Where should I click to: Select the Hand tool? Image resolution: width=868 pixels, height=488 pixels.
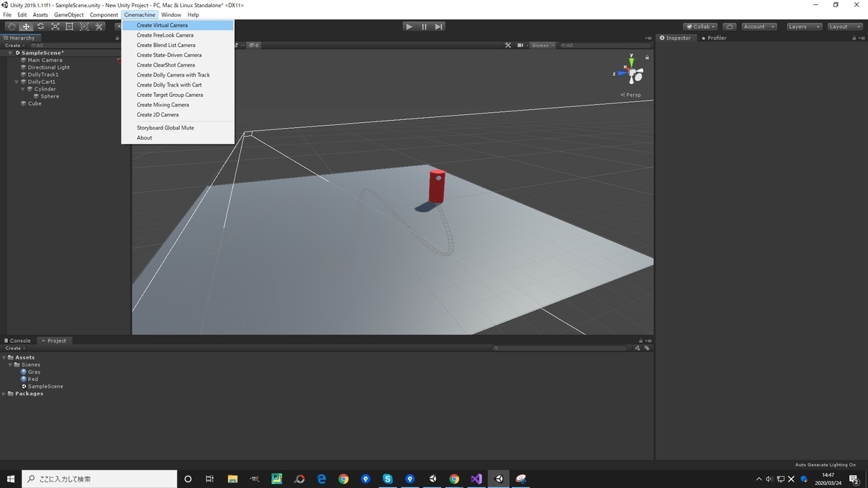pos(12,27)
